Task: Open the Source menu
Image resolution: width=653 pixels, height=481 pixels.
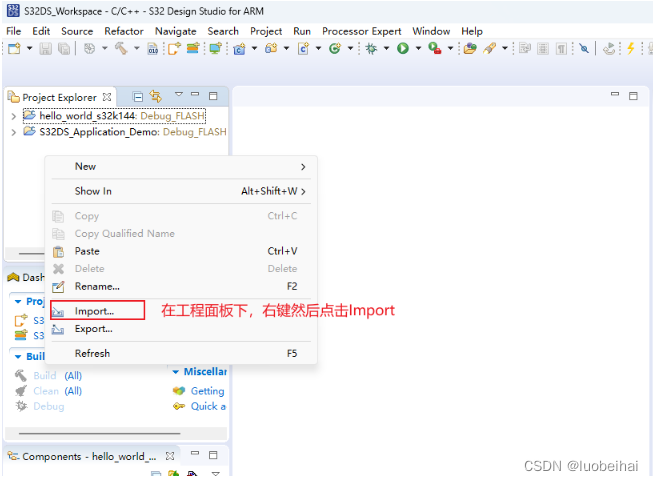Action: (x=77, y=31)
